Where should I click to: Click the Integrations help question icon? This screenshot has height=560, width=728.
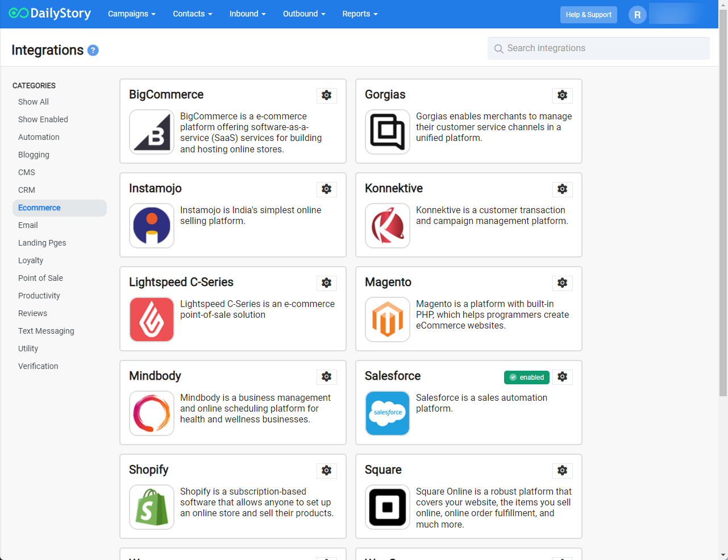tap(93, 51)
